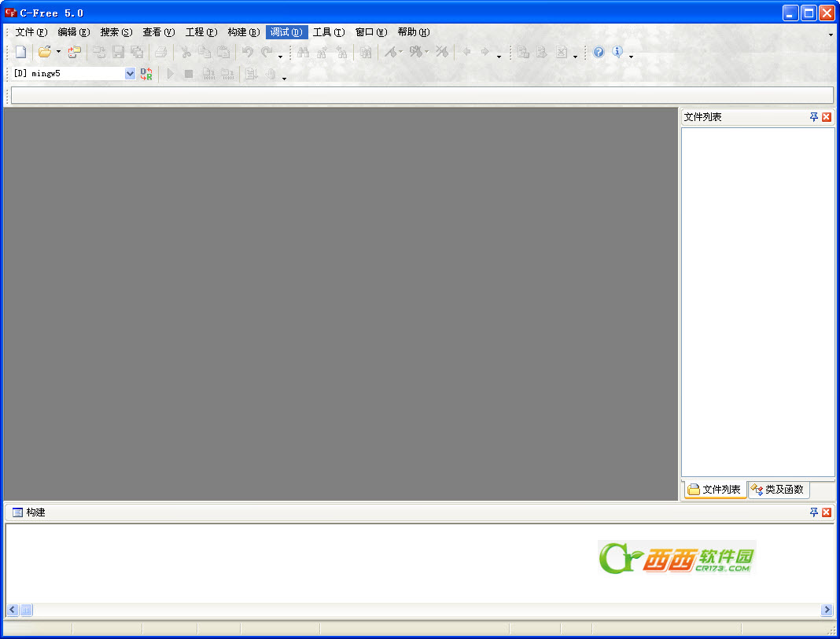The image size is (840, 639).
Task: Close the 构建 output panel
Action: [827, 512]
